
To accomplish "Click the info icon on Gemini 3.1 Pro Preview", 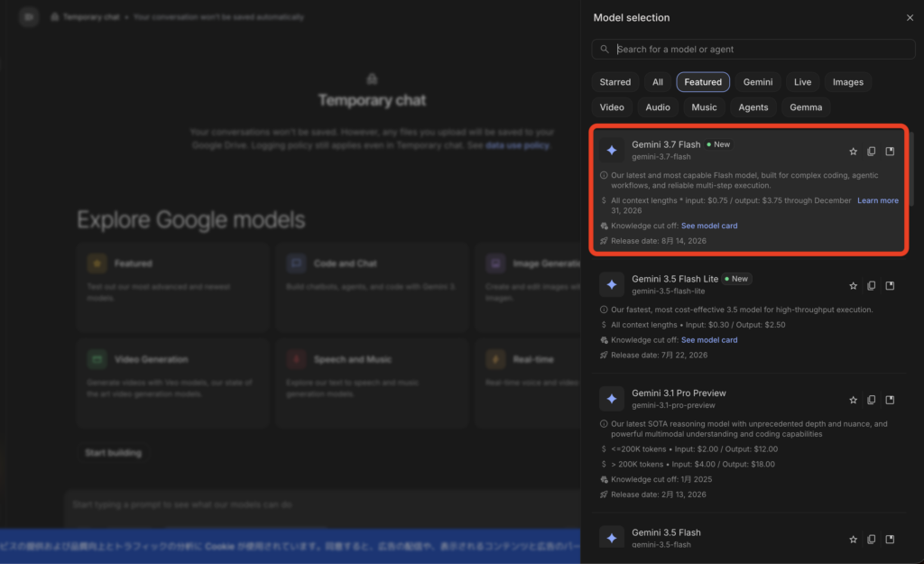I will (x=604, y=424).
